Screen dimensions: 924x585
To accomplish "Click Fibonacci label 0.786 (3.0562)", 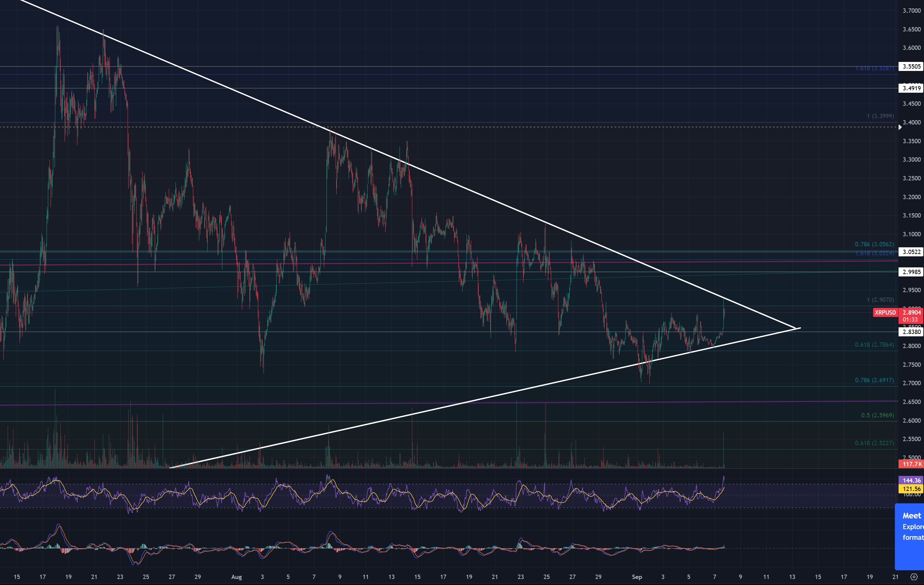I will [x=874, y=244].
